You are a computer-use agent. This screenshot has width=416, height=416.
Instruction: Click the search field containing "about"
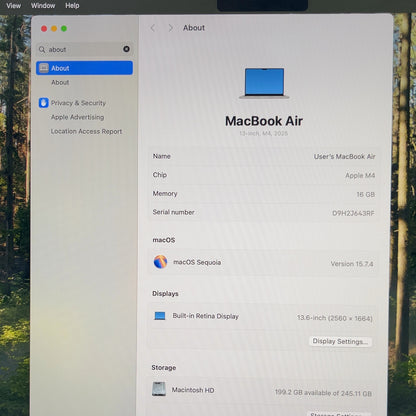click(x=84, y=49)
